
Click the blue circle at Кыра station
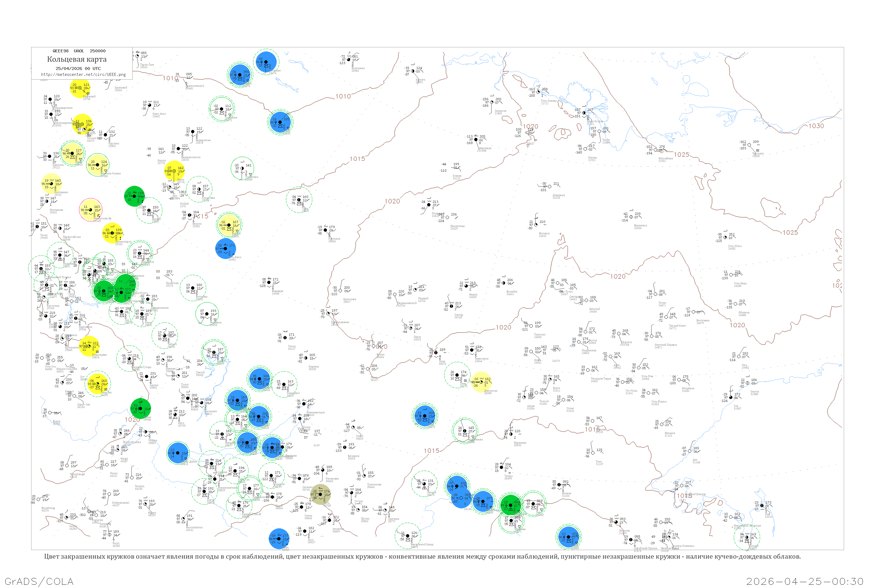[279, 539]
